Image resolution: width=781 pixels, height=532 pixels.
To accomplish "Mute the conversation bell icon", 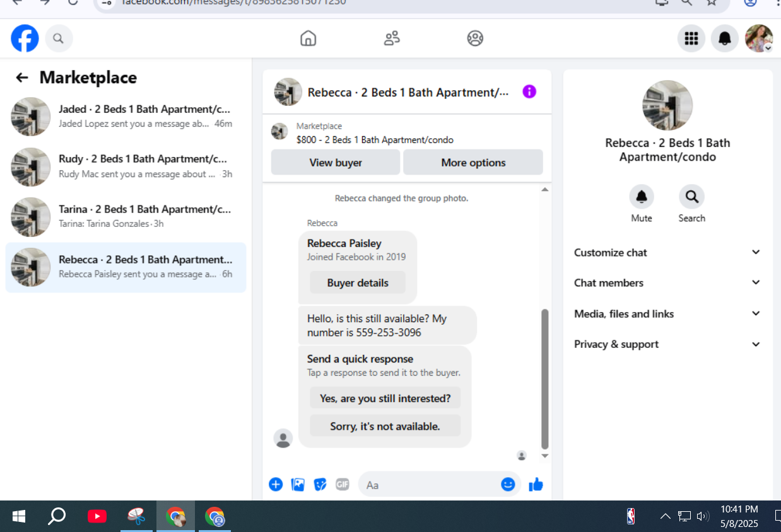I will coord(642,197).
